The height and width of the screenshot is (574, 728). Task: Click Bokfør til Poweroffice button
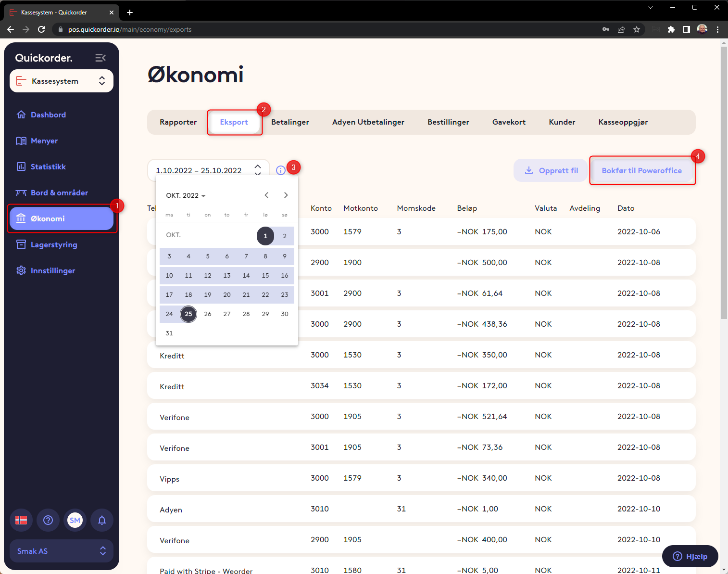pyautogui.click(x=642, y=170)
